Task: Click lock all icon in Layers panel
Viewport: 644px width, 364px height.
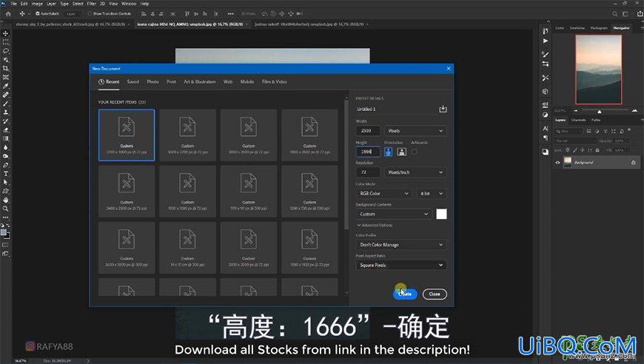Action: coord(597,150)
